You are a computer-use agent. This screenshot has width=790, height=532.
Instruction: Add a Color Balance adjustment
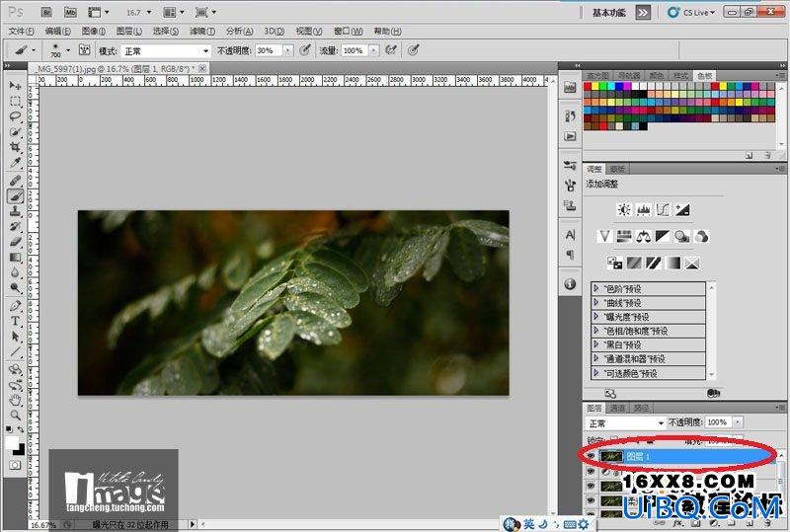click(644, 236)
